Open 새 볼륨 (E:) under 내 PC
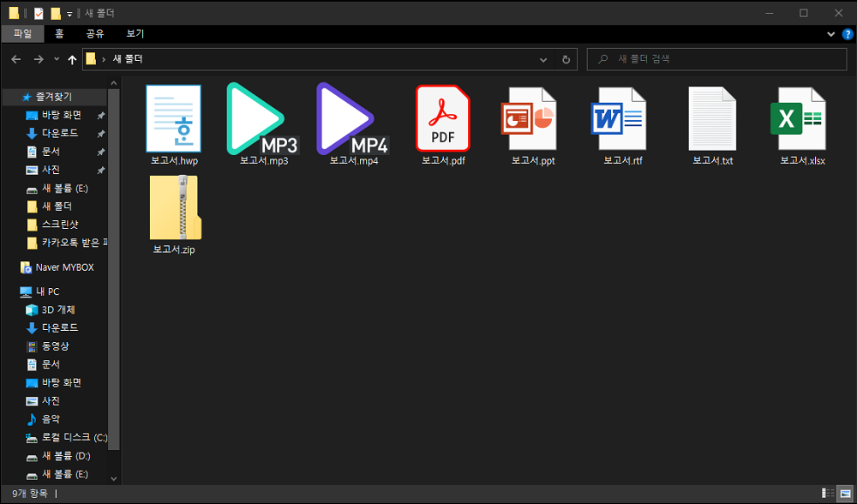Image resolution: width=857 pixels, height=504 pixels. (65, 475)
